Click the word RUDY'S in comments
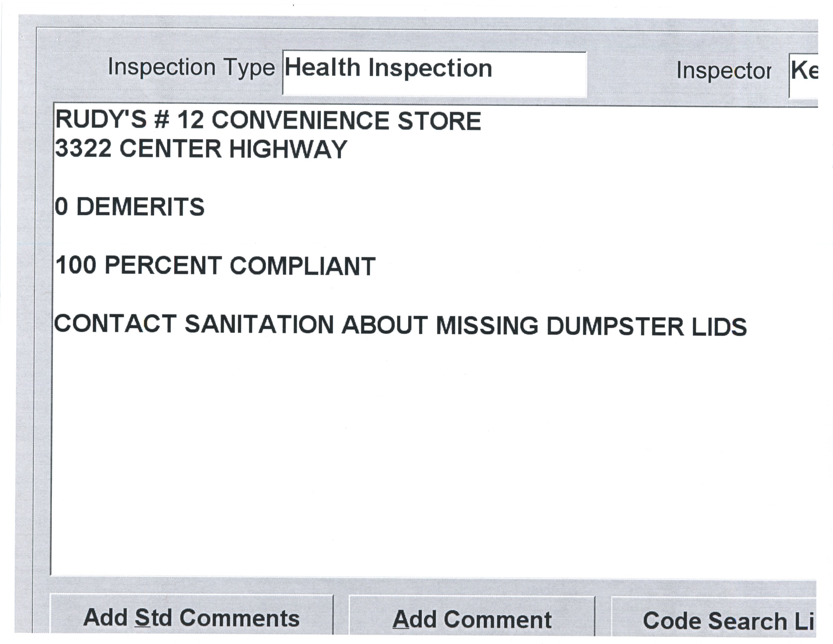This screenshot has height=644, width=833. (101, 119)
